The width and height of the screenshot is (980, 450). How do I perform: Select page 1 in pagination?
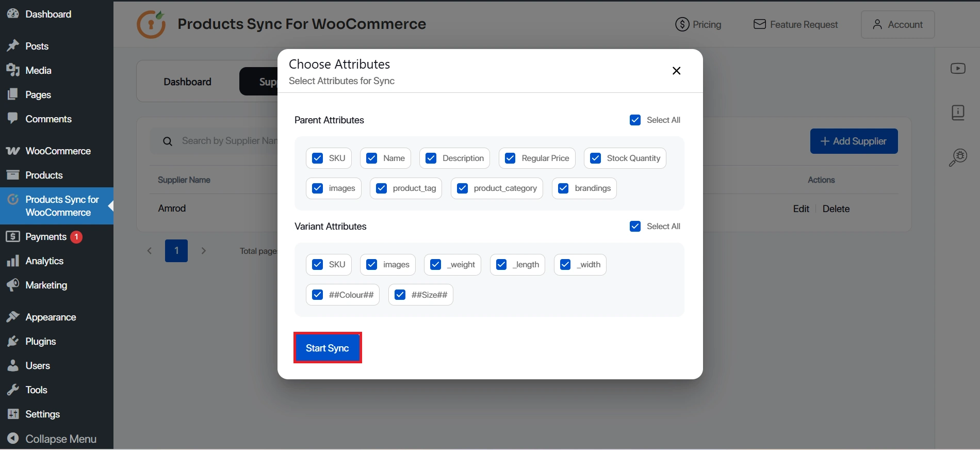[x=176, y=251]
